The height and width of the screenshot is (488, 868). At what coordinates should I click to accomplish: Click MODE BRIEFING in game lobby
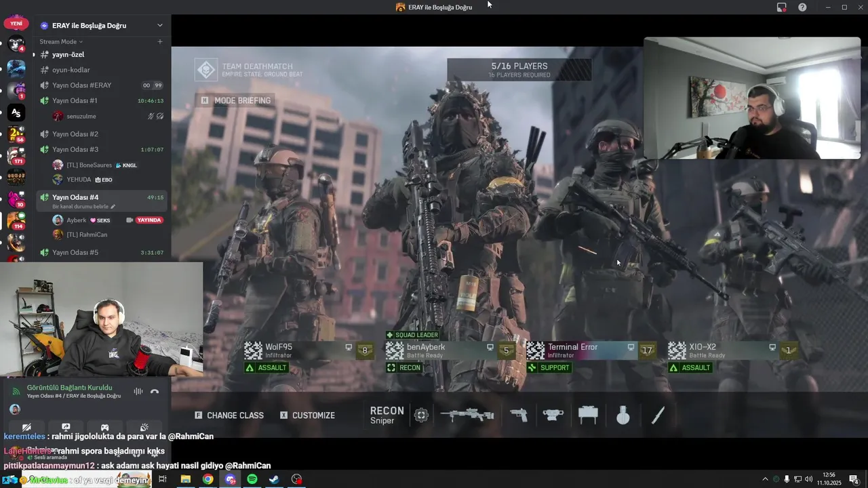click(235, 100)
